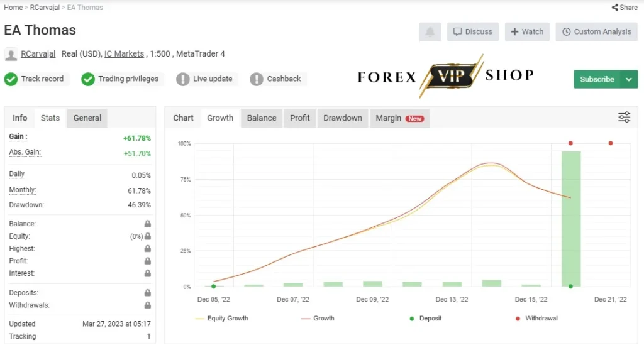Viewport: 644px width, 350px height.
Task: Open the IC Markets broker link
Action: (124, 54)
